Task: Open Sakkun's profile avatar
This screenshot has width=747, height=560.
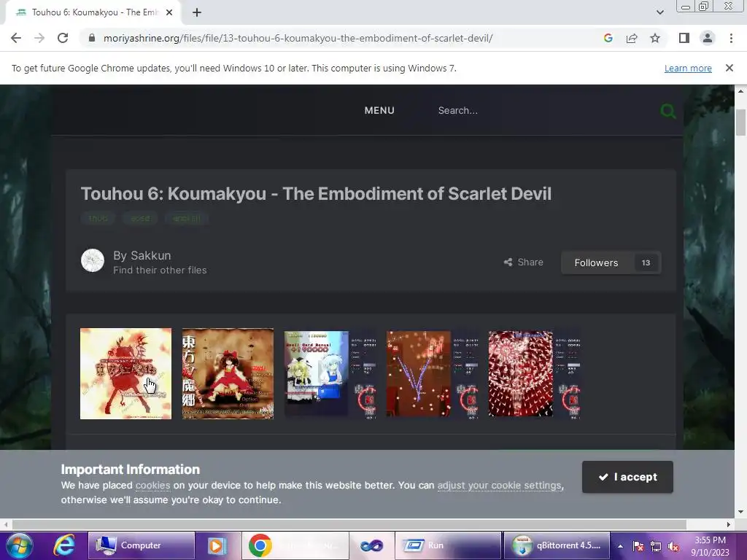Action: (93, 260)
